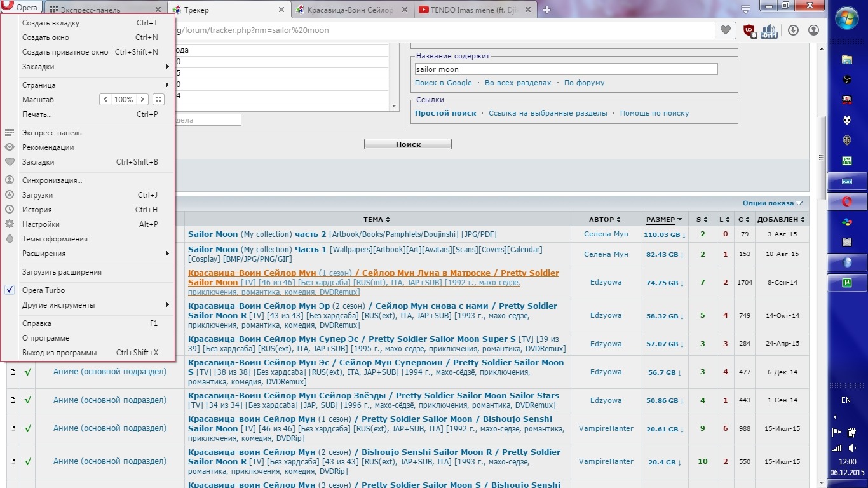Viewport: 868px width, 488px height.
Task: Open the World of Tanks taskbar icon
Action: tap(846, 140)
